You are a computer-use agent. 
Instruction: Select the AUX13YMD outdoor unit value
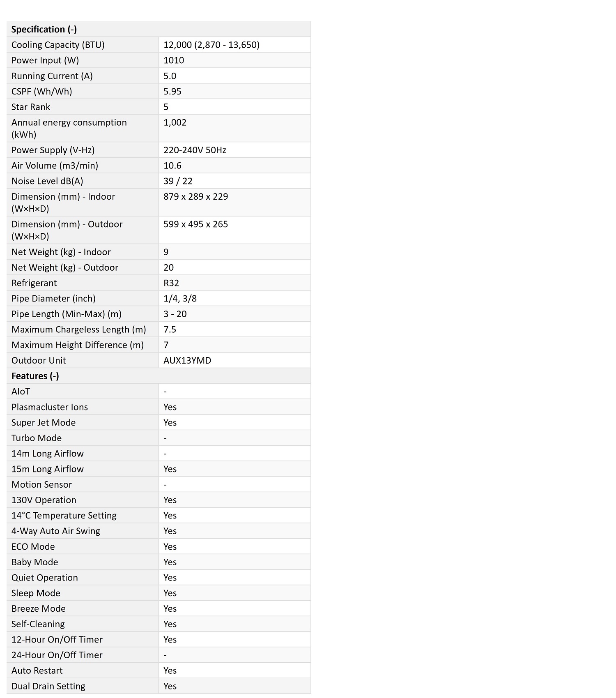point(187,360)
